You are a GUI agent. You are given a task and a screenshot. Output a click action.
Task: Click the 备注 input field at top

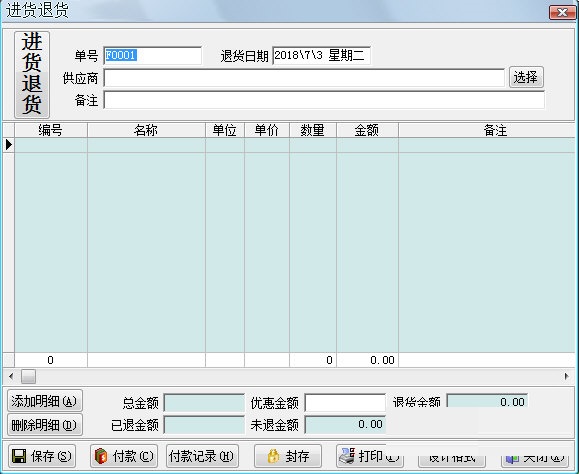tap(324, 100)
